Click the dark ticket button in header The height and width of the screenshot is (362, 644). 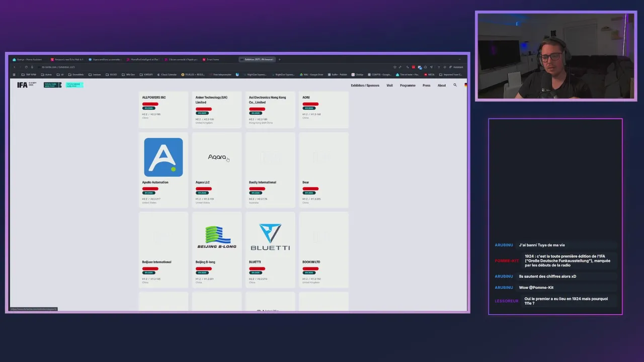(52, 85)
